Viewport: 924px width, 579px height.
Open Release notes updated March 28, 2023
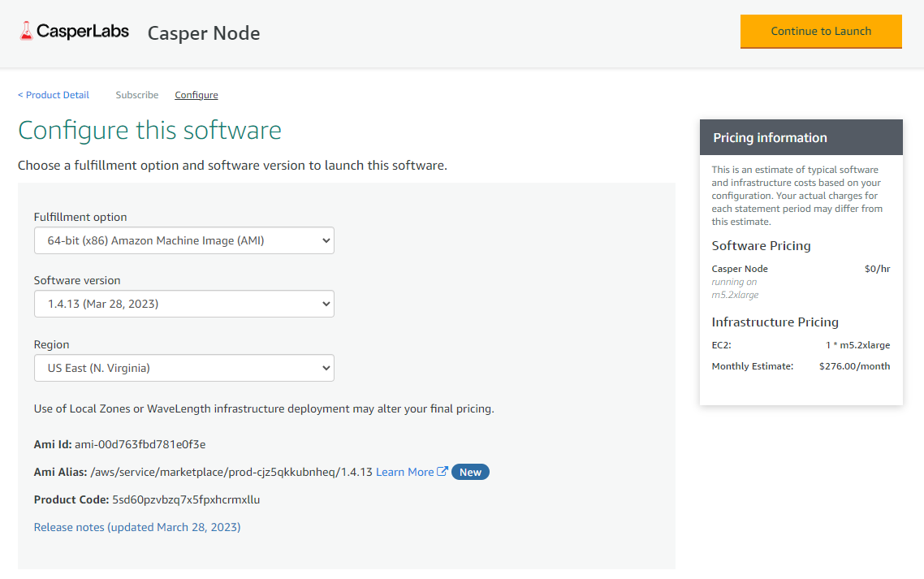(137, 527)
